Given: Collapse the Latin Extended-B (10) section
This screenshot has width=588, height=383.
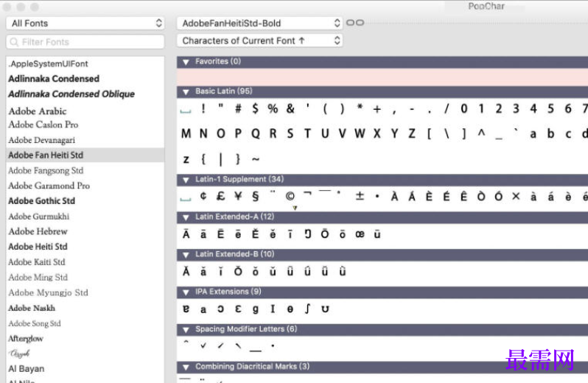Looking at the screenshot, I should coord(186,255).
